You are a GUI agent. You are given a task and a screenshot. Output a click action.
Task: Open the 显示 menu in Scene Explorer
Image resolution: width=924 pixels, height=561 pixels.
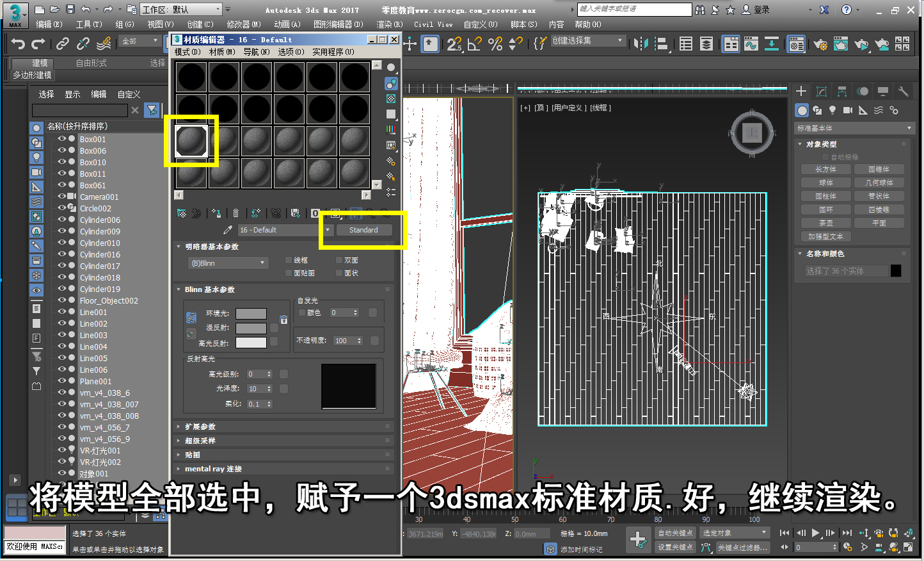(x=72, y=94)
